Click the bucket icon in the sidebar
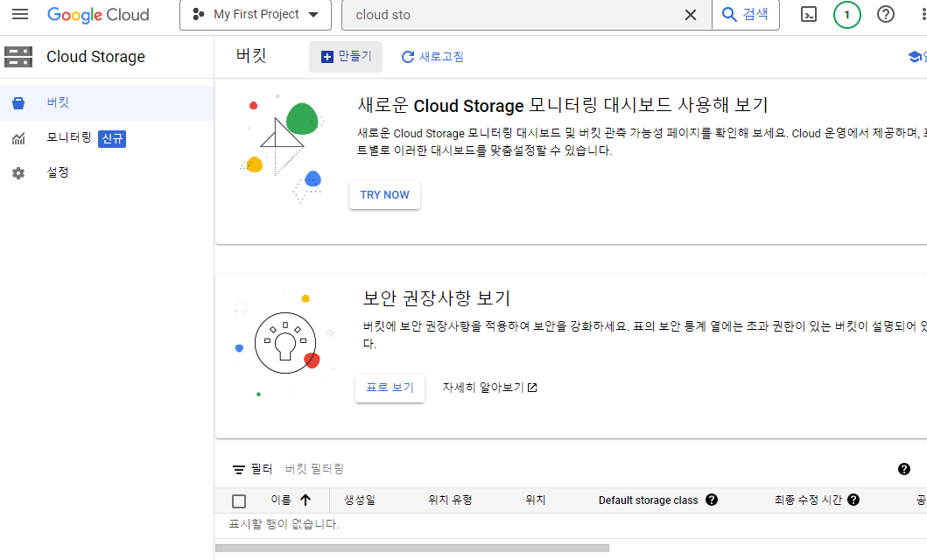The height and width of the screenshot is (560, 927). [x=18, y=103]
